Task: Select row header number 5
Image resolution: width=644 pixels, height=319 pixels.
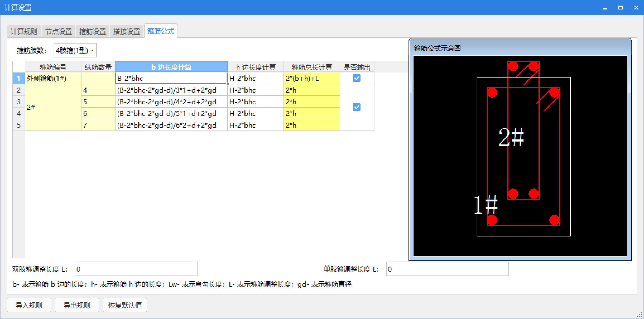Action: coord(19,125)
